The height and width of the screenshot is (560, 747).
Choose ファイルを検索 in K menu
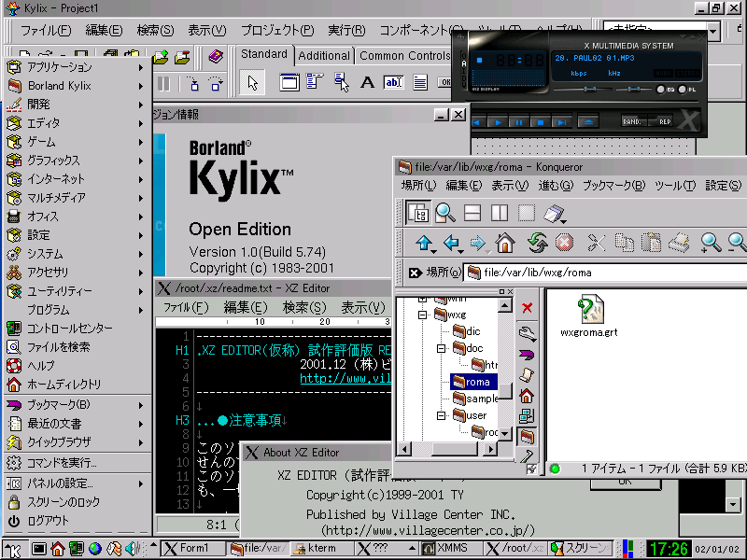(x=77, y=347)
